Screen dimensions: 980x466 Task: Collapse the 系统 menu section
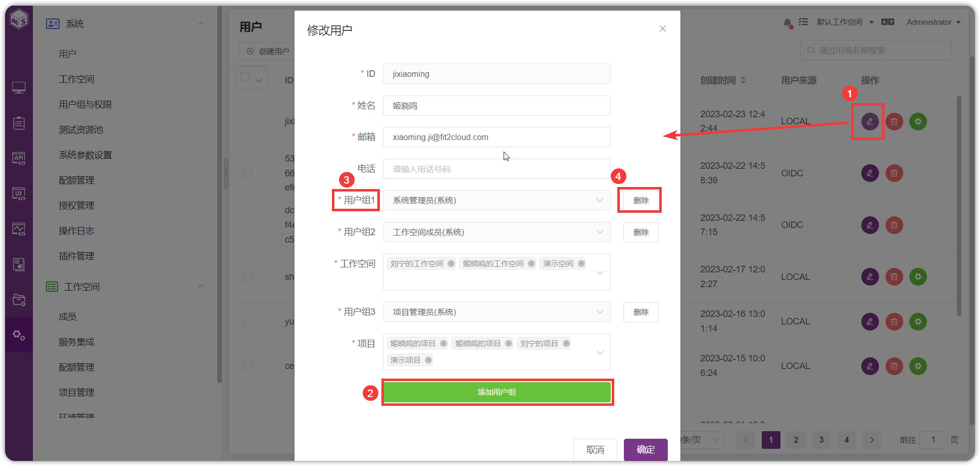point(201,24)
